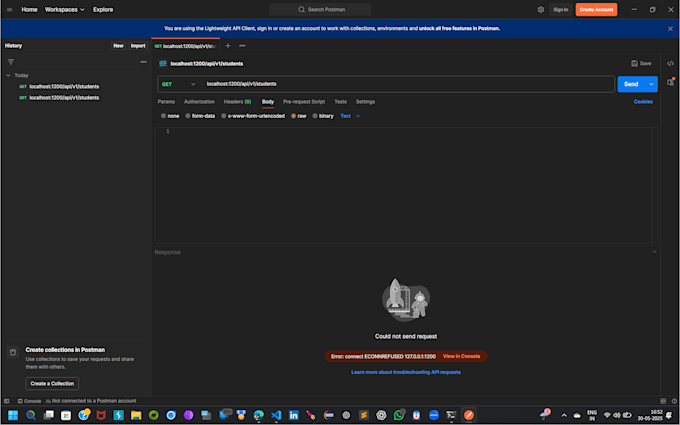Screen dimensions: 680x425
Task: Click the collections box icon near Create collections
Action: coord(13,352)
